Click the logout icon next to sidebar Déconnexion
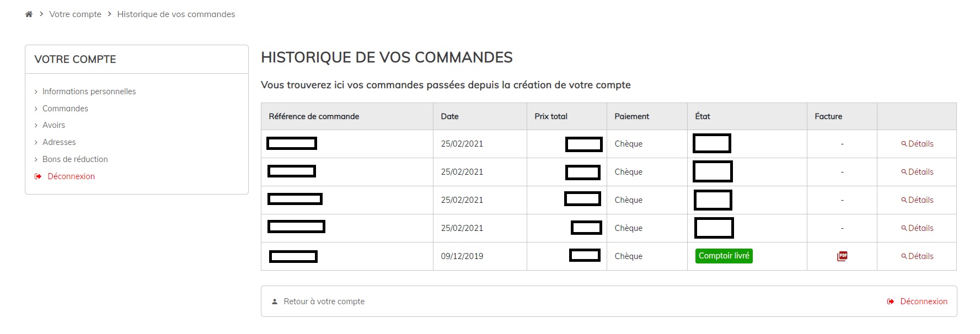 [37, 176]
